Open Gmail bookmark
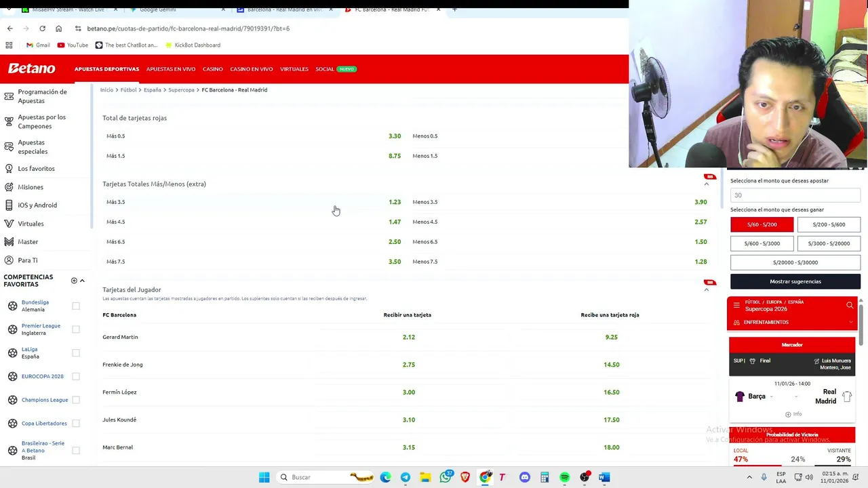Viewport: 868px width, 488px height. point(38,45)
